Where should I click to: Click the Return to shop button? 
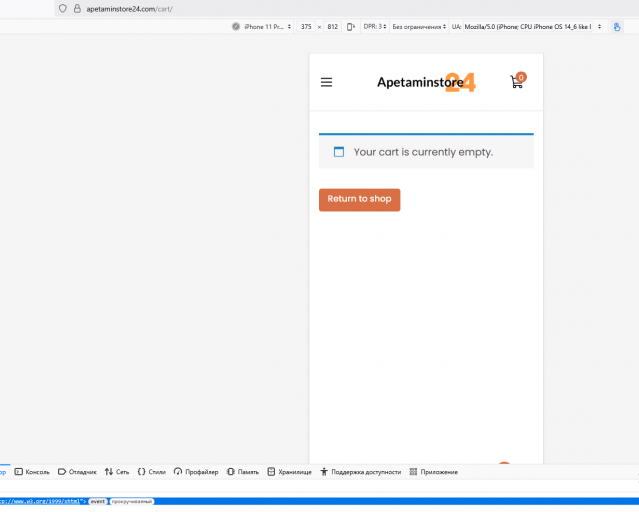[359, 200]
